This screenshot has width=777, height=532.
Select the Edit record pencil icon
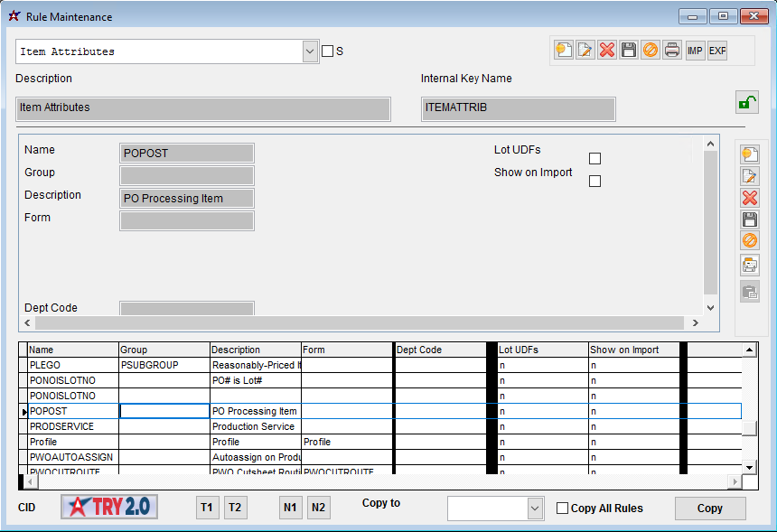pyautogui.click(x=585, y=50)
